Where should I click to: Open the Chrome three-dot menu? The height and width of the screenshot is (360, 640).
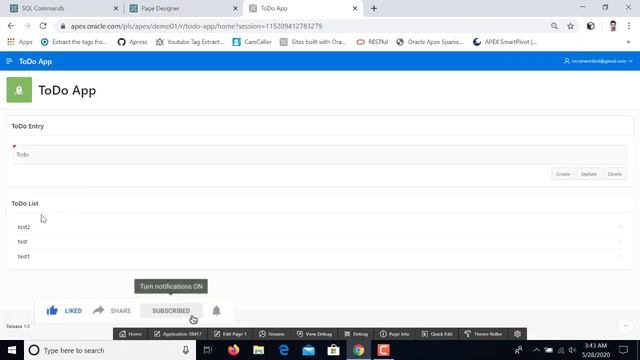629,26
